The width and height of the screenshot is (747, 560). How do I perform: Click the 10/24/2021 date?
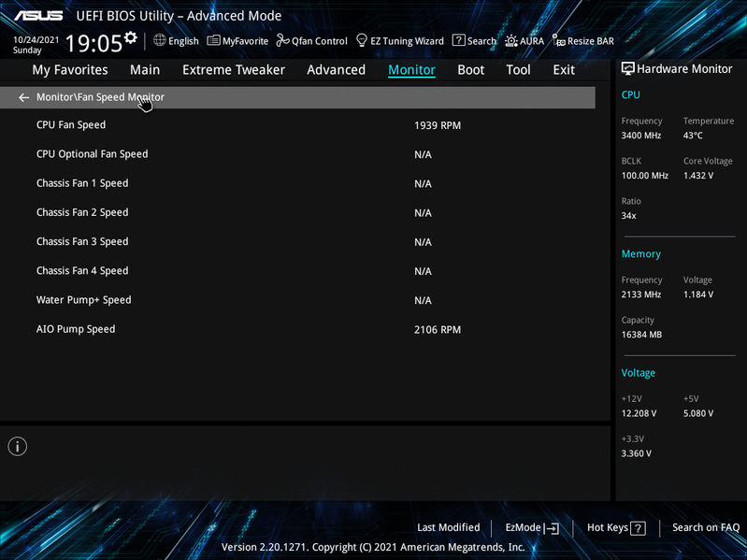[36, 40]
